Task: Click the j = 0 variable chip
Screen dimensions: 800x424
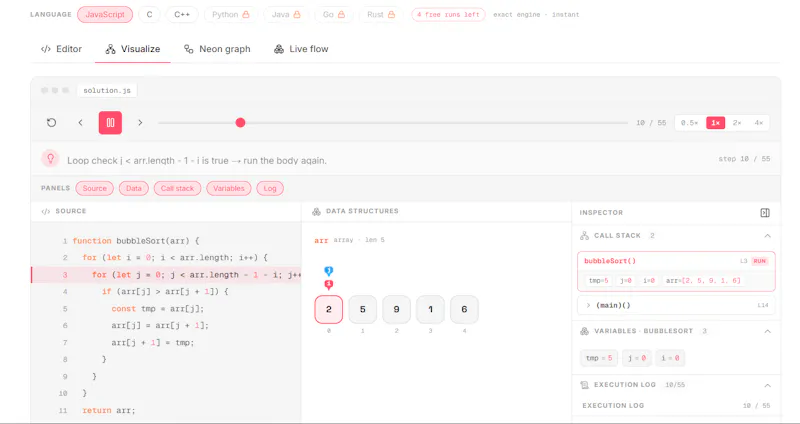Action: [637, 358]
